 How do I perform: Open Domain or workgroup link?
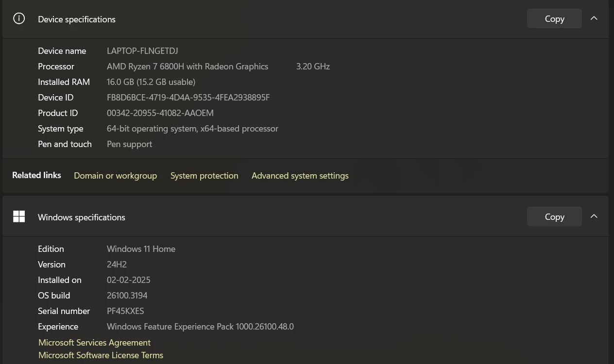pyautogui.click(x=115, y=176)
